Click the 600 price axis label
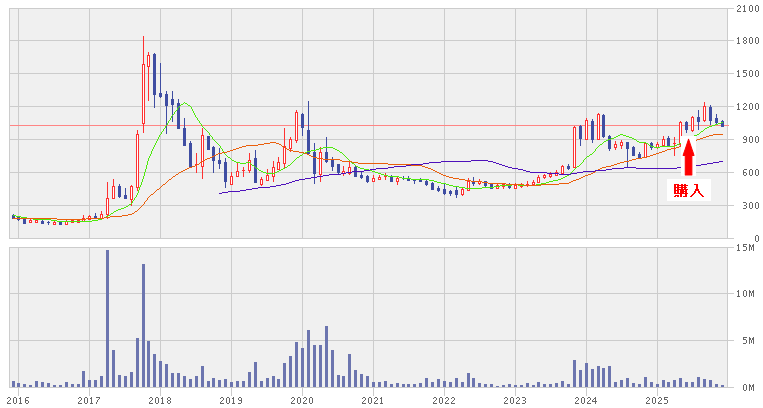Viewport: 763px width, 408px height. coord(747,173)
